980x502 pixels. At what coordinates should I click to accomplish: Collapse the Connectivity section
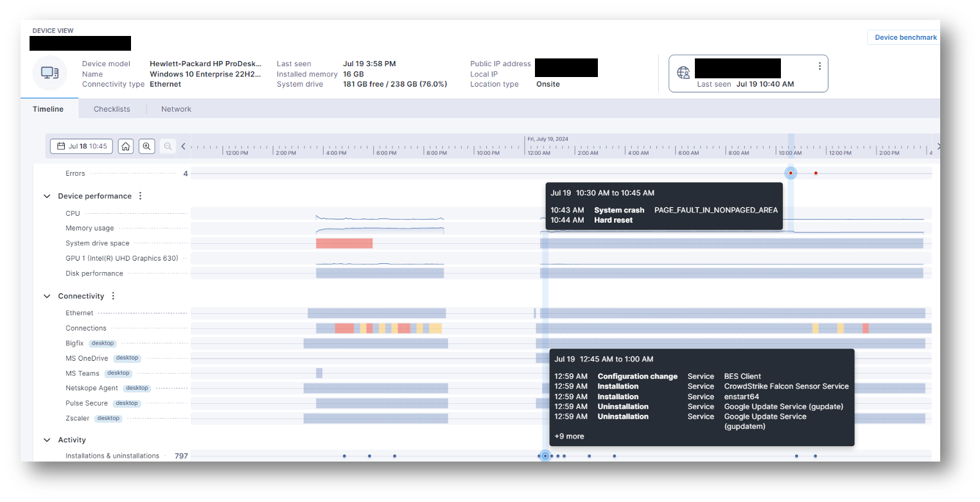(x=47, y=297)
